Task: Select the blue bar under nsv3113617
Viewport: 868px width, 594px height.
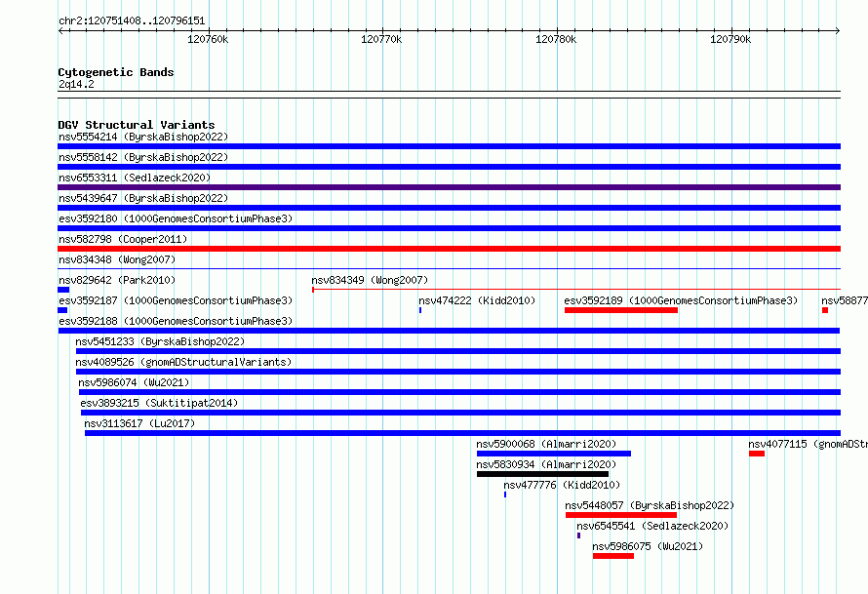Action: pyautogui.click(x=463, y=433)
